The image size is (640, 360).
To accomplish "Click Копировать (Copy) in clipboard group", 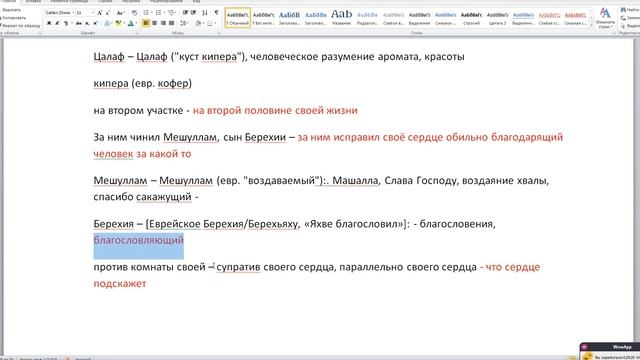I will (14, 18).
